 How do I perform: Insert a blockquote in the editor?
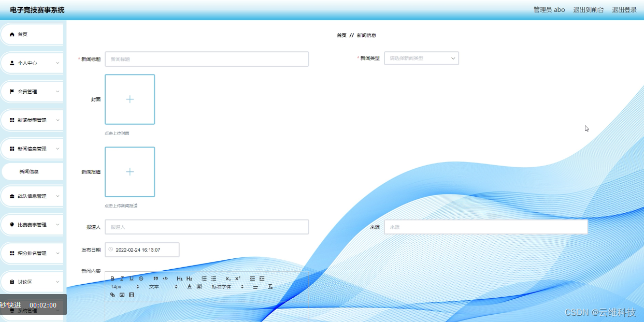click(156, 279)
